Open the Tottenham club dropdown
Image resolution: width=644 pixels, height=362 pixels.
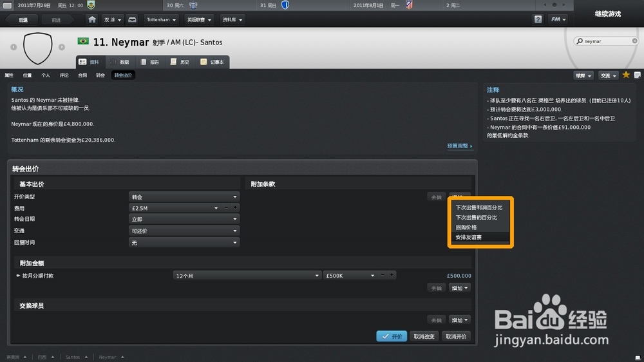(x=161, y=20)
